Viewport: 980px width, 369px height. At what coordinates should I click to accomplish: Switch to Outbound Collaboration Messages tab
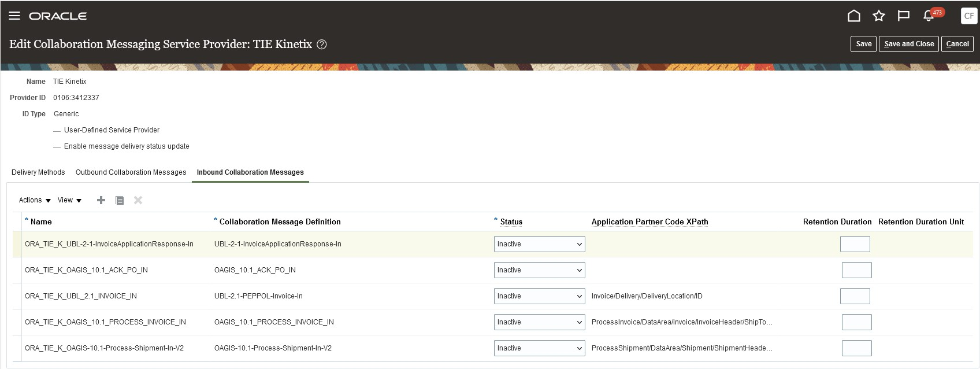coord(131,172)
